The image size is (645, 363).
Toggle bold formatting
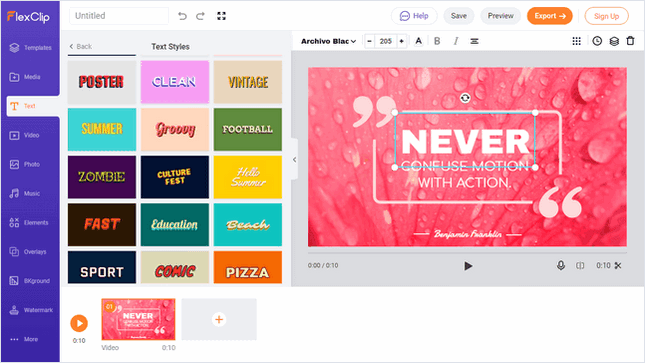coord(437,41)
